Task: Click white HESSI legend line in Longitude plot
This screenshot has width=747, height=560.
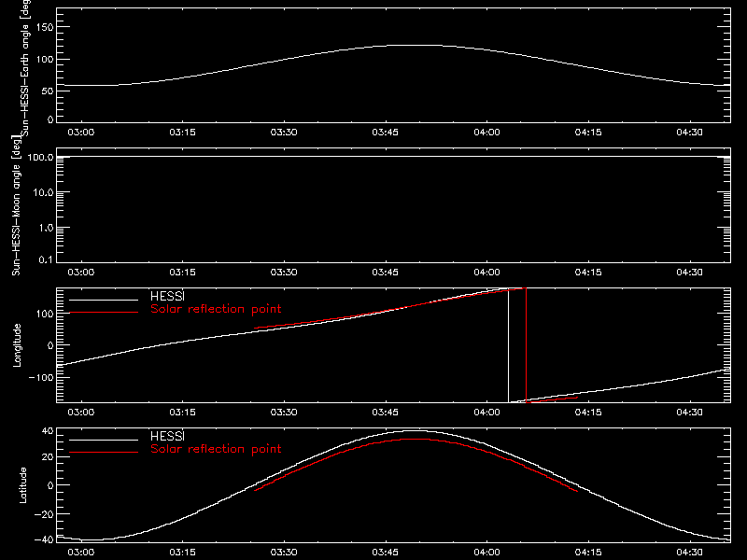Action: (104, 300)
